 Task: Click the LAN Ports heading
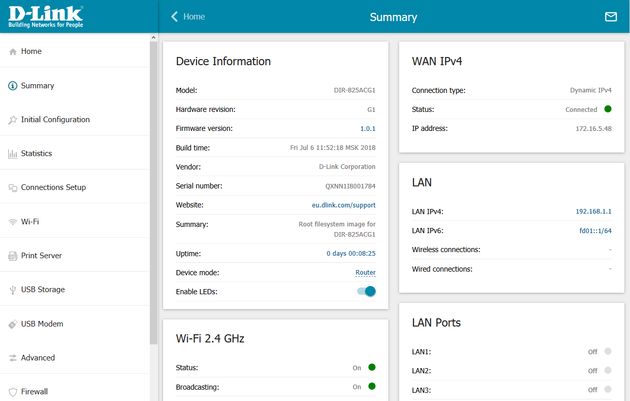click(x=436, y=323)
